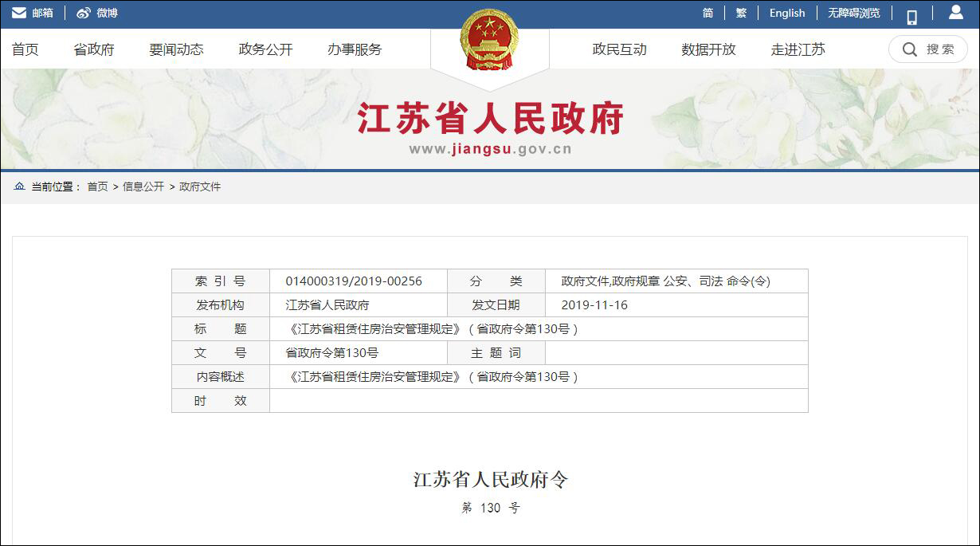Go to 首页 in main navigation
The width and height of the screenshot is (980, 546).
pos(25,49)
